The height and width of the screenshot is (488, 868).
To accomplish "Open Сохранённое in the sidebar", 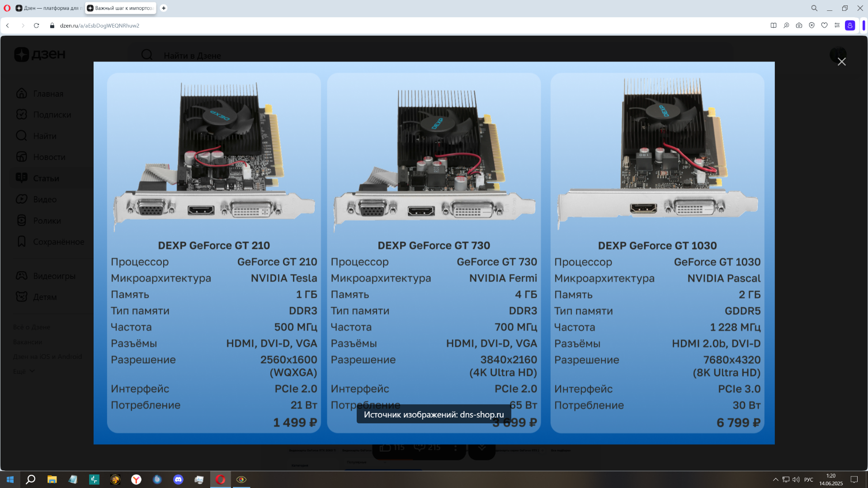I will (50, 242).
